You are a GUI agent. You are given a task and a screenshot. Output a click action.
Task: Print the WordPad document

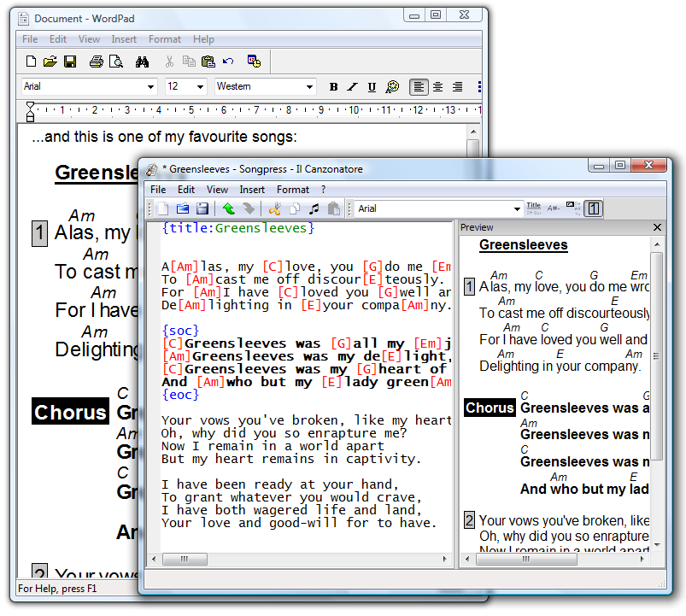click(97, 62)
